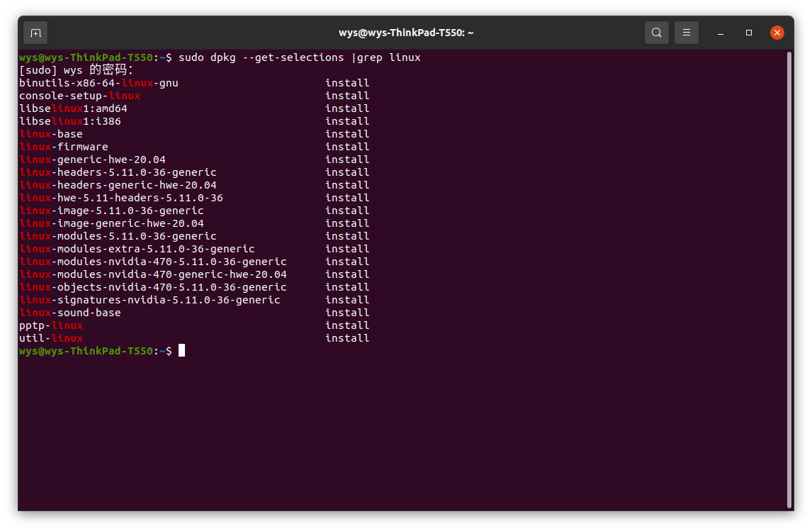Click the bottom shell prompt with cursor
The width and height of the screenshot is (812, 531).
click(x=102, y=351)
